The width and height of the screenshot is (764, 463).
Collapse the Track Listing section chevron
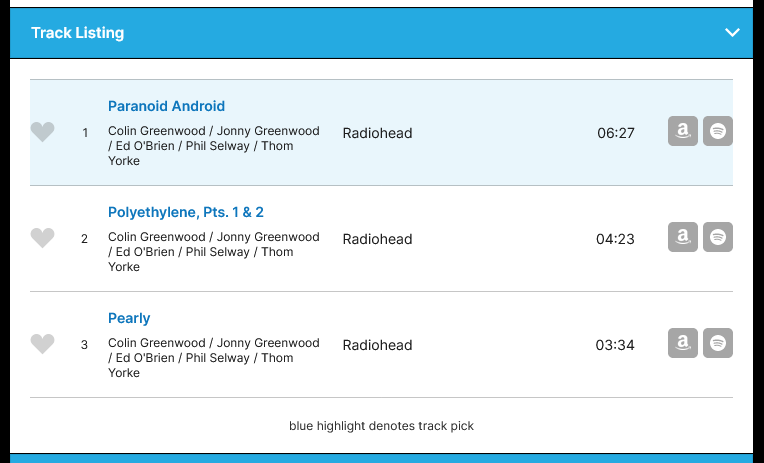pyautogui.click(x=733, y=33)
